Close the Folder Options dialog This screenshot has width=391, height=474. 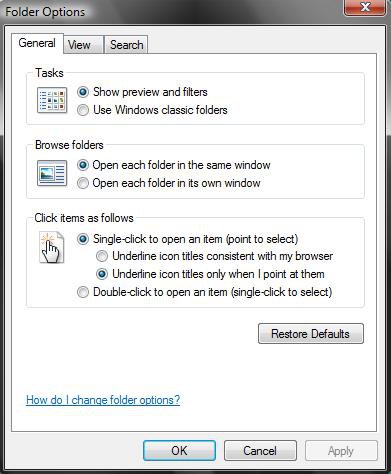click(366, 7)
